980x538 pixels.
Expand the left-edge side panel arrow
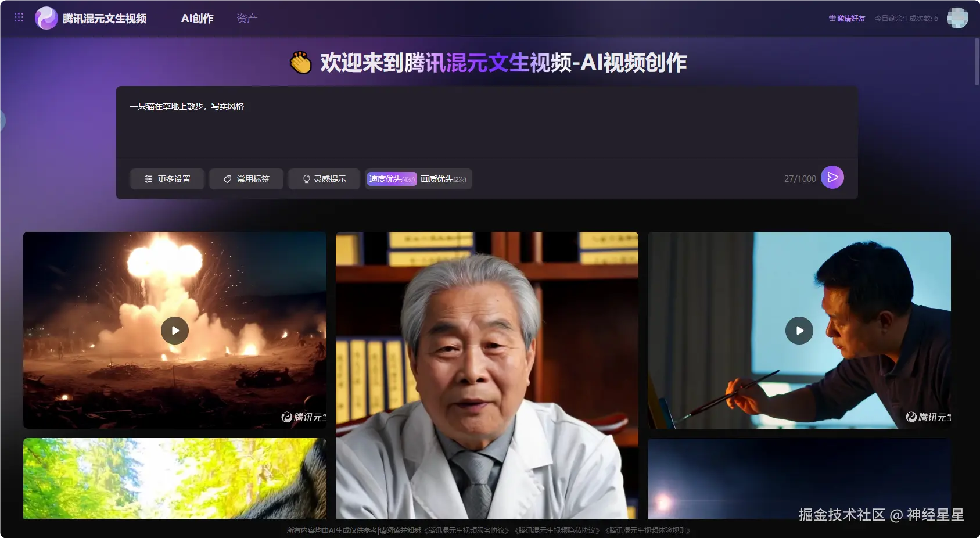[x=3, y=120]
